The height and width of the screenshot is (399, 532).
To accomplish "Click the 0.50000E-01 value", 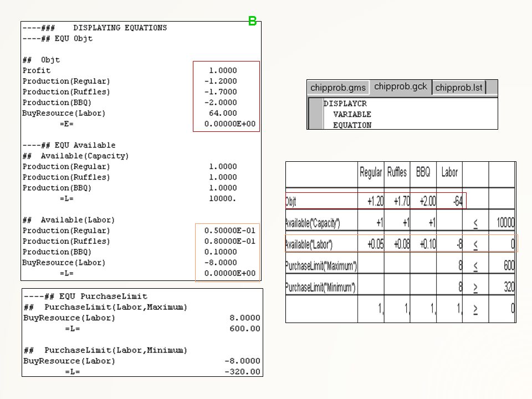I will [229, 231].
